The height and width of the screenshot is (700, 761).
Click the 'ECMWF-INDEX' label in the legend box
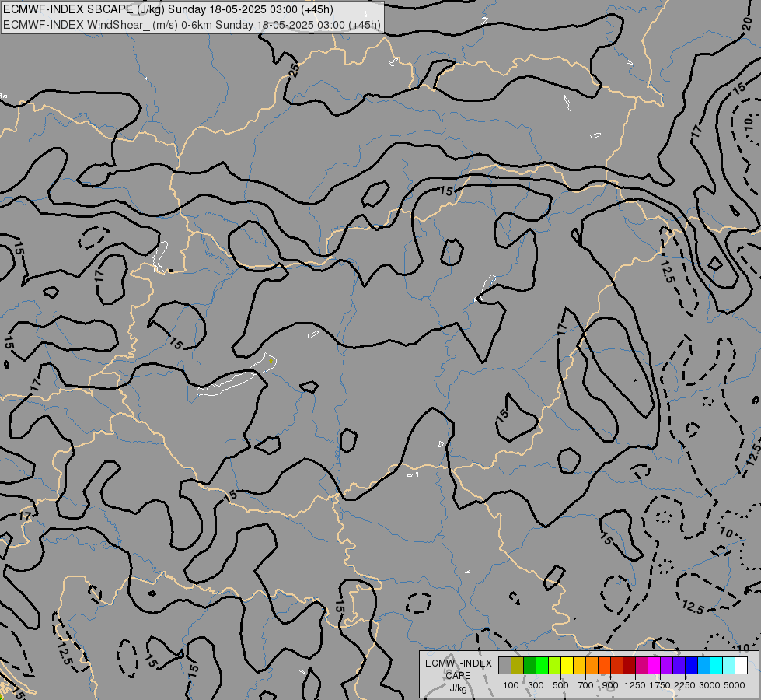458,663
